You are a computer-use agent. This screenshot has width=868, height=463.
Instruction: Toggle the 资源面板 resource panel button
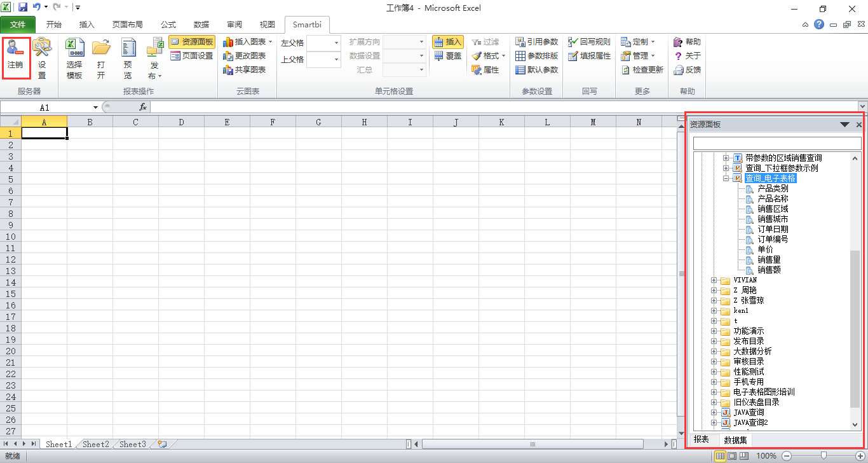click(192, 42)
